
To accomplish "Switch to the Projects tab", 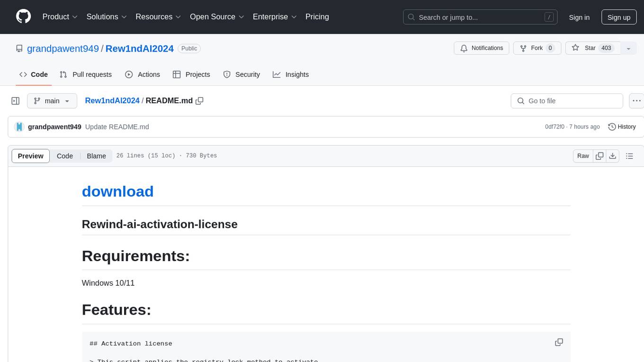I will [x=191, y=74].
